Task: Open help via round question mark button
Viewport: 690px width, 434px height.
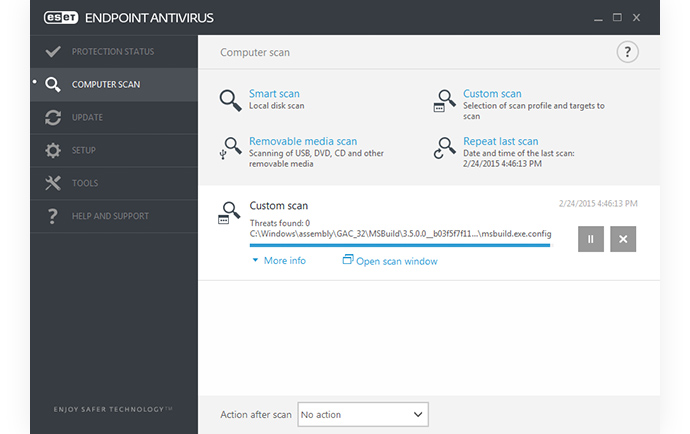Action: coord(627,52)
